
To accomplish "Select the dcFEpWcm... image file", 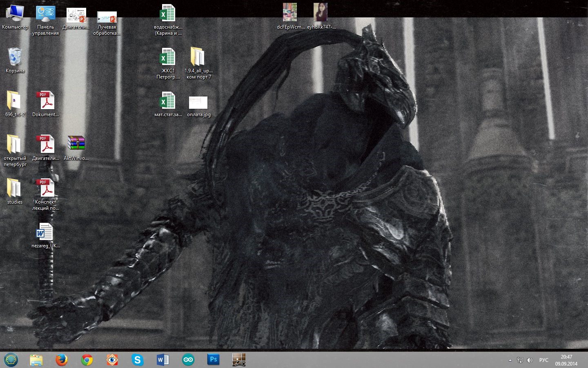I will pos(290,17).
